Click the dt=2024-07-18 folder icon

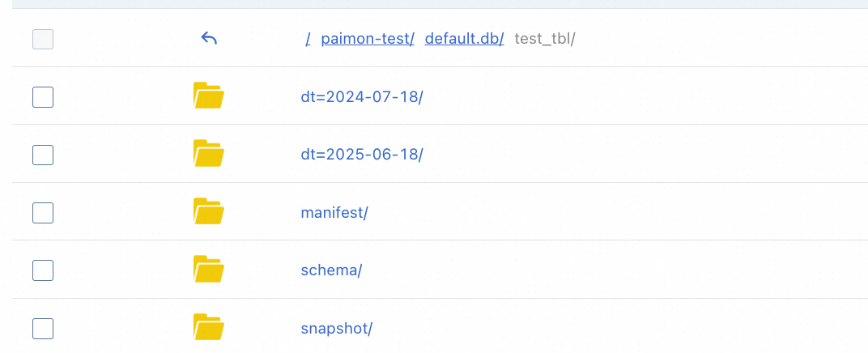(209, 96)
